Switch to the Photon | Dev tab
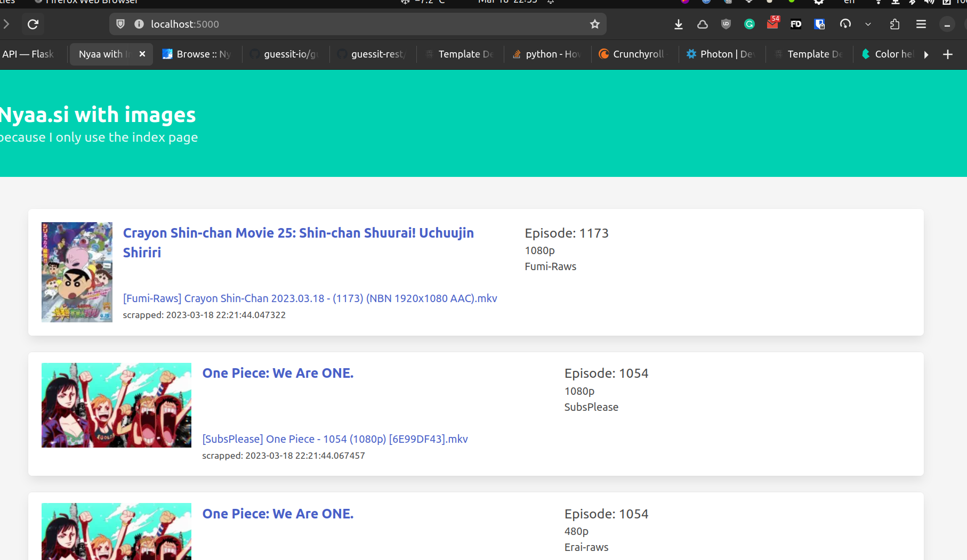Image resolution: width=967 pixels, height=560 pixels. point(721,54)
